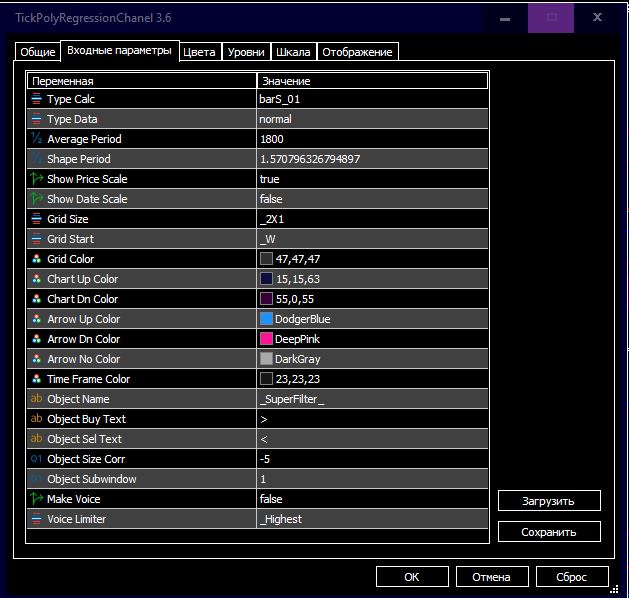Image resolution: width=629 pixels, height=598 pixels.
Task: Click the Chart Dn Color 55,0,55 swatch
Action: point(266,299)
